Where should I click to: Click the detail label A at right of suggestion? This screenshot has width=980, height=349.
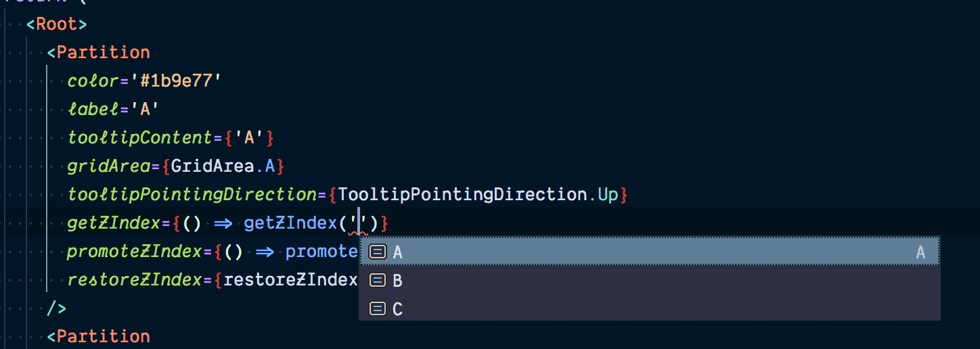coord(920,252)
